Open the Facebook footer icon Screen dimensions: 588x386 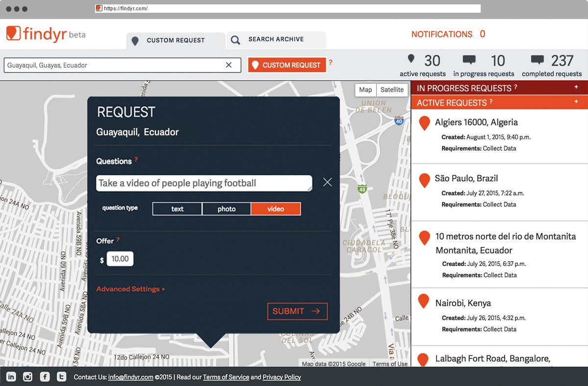(x=45, y=377)
